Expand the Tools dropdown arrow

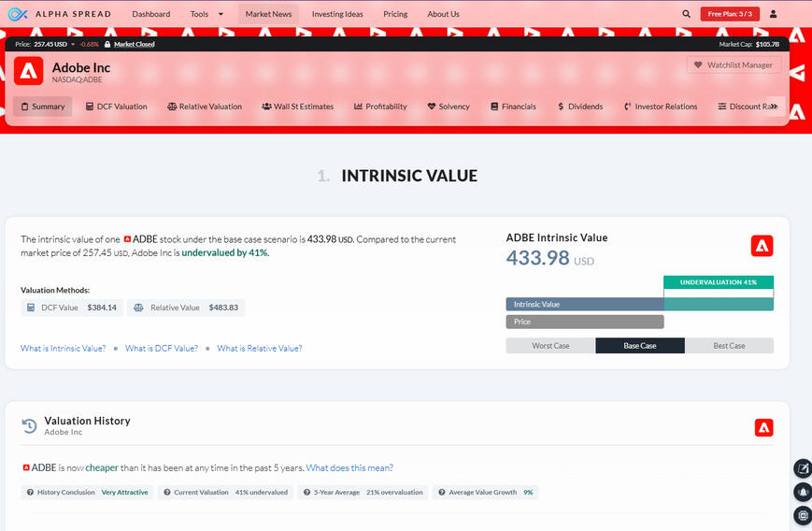click(x=221, y=15)
